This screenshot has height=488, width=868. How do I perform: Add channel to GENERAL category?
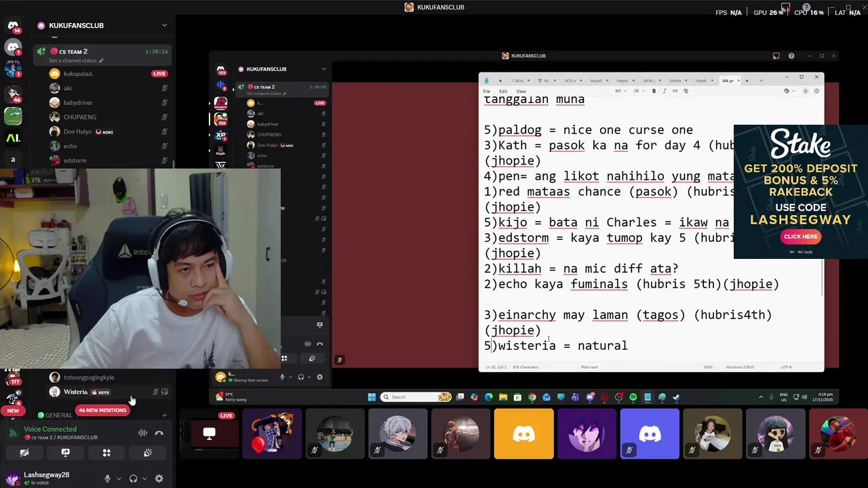point(164,415)
